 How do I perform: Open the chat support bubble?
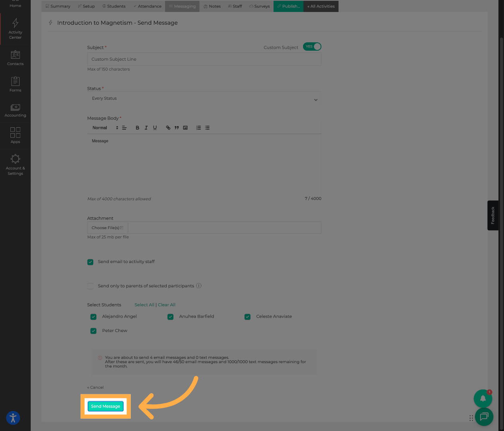click(x=484, y=417)
